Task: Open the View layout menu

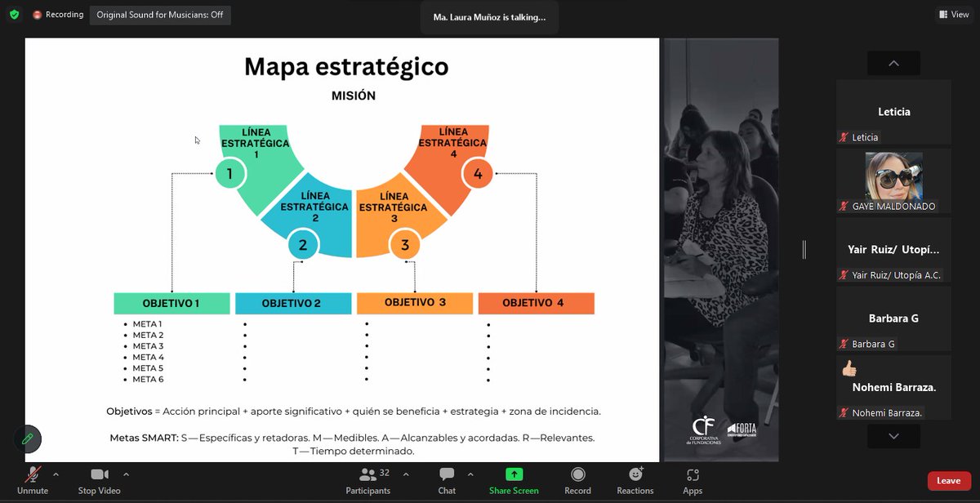Action: (x=954, y=14)
